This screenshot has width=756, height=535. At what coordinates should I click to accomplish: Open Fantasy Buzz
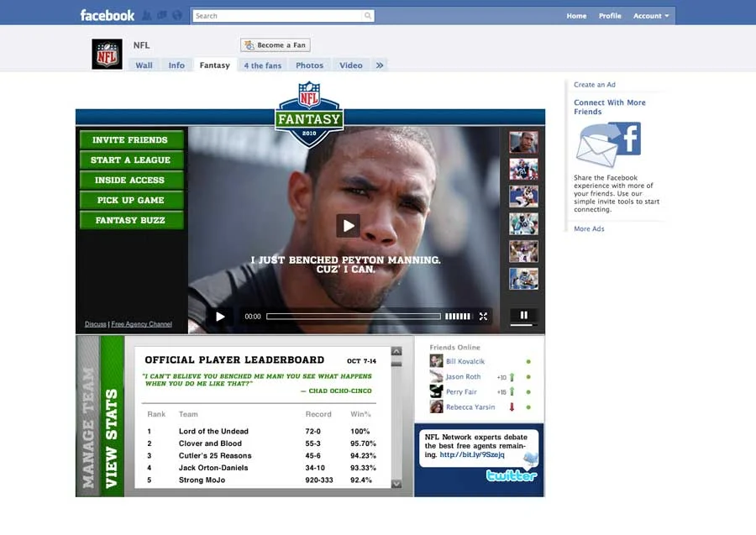tap(131, 220)
